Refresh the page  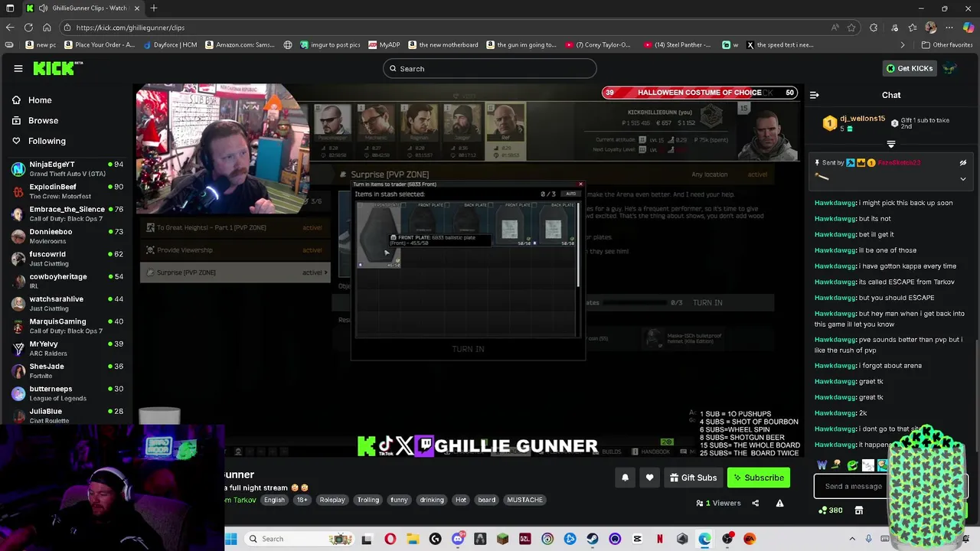pyautogui.click(x=28, y=28)
